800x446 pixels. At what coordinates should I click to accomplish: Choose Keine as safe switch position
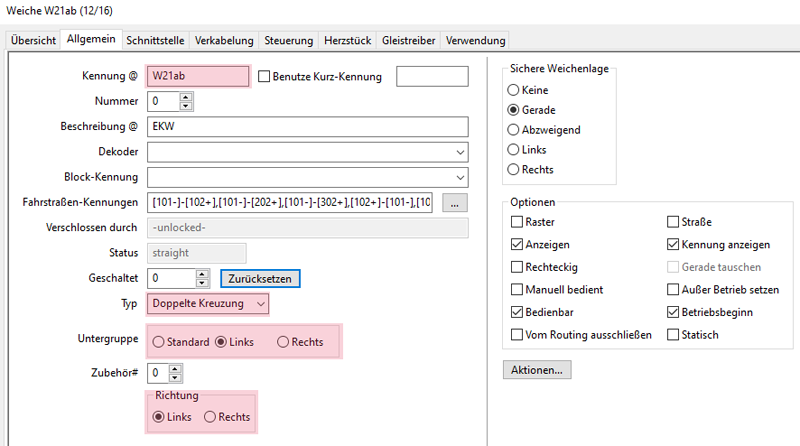(514, 90)
